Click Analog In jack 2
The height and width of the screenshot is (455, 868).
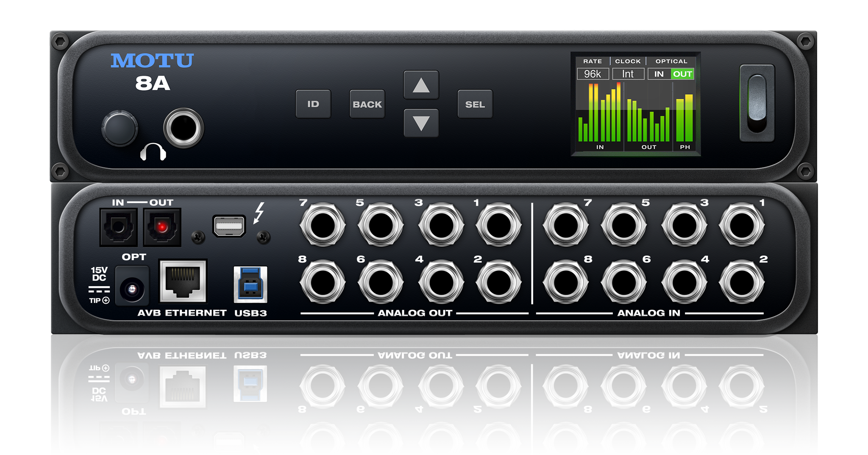tap(742, 282)
